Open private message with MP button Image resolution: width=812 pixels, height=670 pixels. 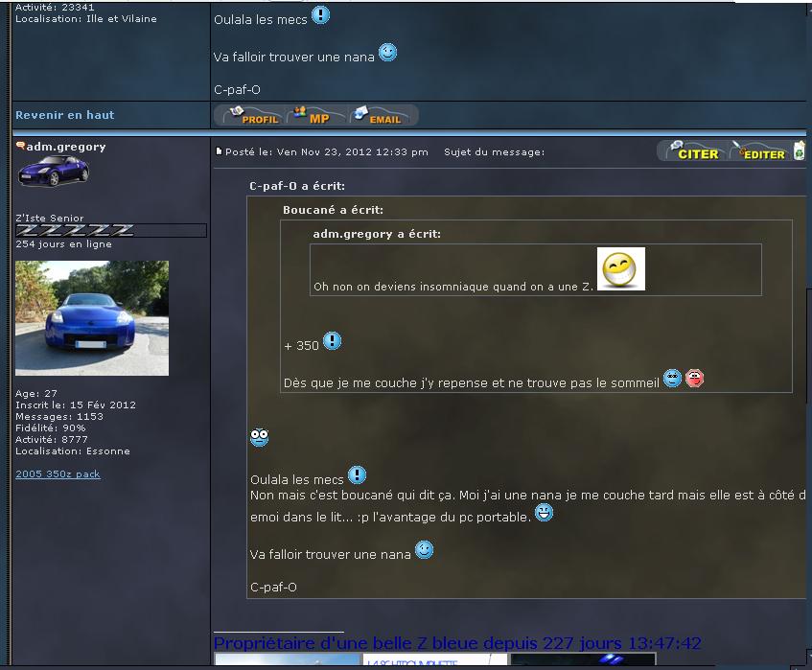(313, 116)
